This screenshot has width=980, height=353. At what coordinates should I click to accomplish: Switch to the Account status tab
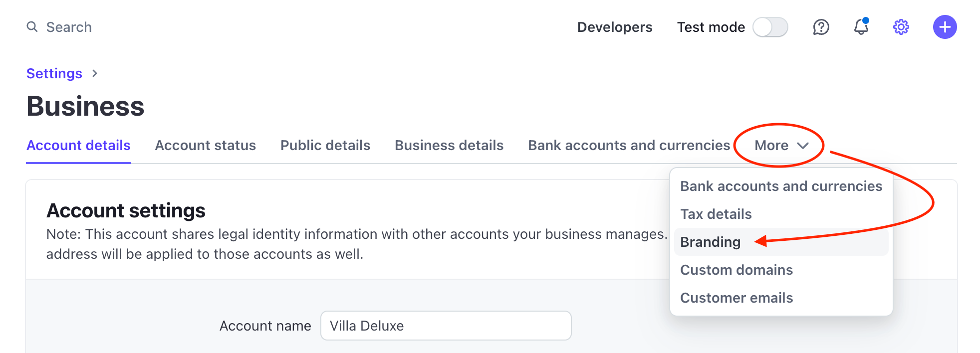tap(205, 145)
